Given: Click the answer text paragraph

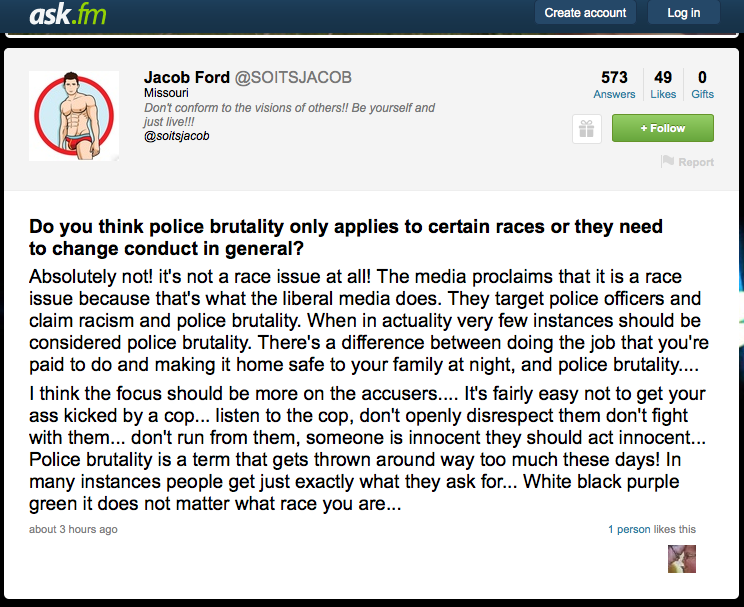Looking at the screenshot, I should point(368,390).
